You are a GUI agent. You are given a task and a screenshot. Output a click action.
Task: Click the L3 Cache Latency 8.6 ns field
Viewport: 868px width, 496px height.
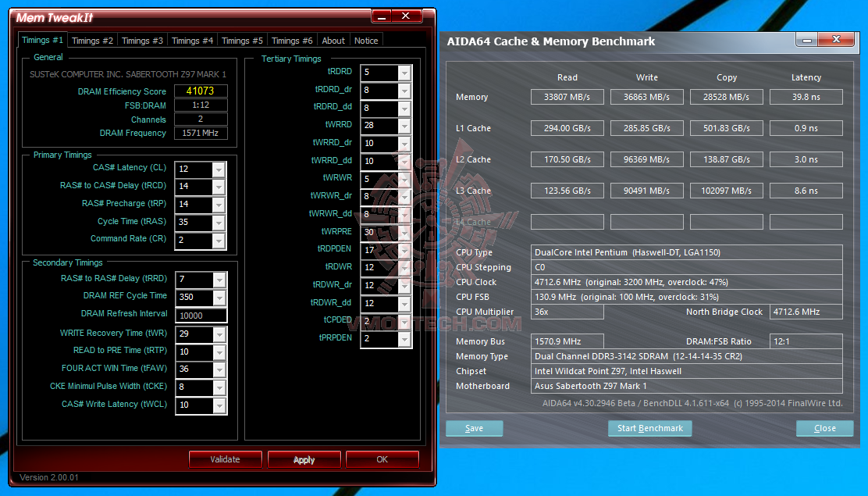[806, 191]
